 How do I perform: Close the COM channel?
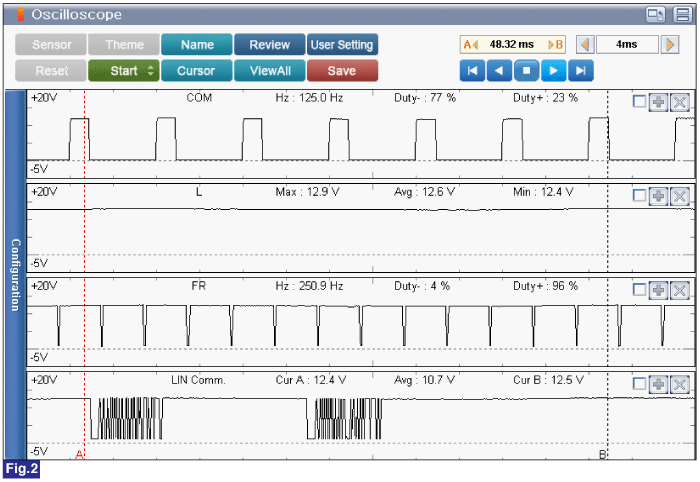(679, 102)
